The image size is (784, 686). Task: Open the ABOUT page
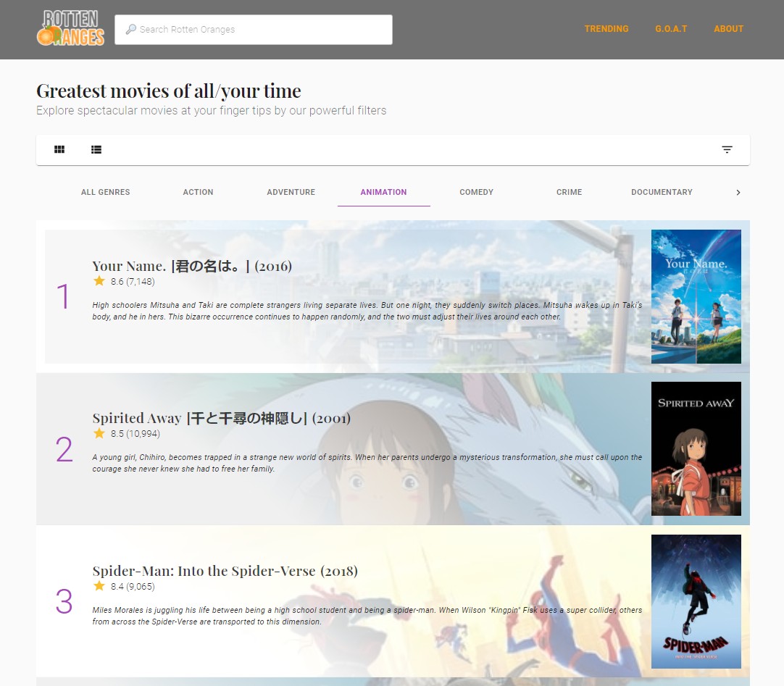[x=728, y=29]
